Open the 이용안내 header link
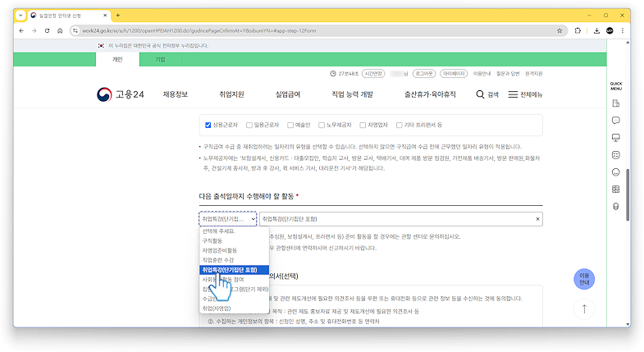Screen dimensions: 644x352 (482, 74)
